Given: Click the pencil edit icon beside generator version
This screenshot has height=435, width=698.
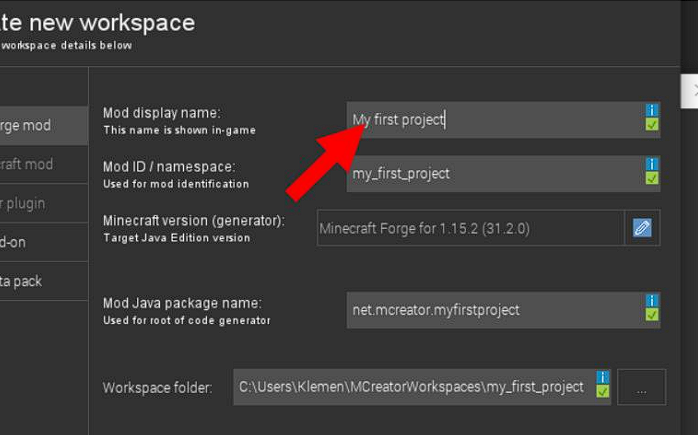Looking at the screenshot, I should coord(642,228).
